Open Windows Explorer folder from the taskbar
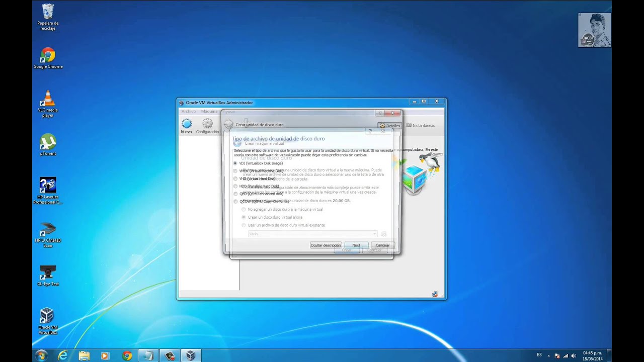644x362 pixels. [x=84, y=355]
